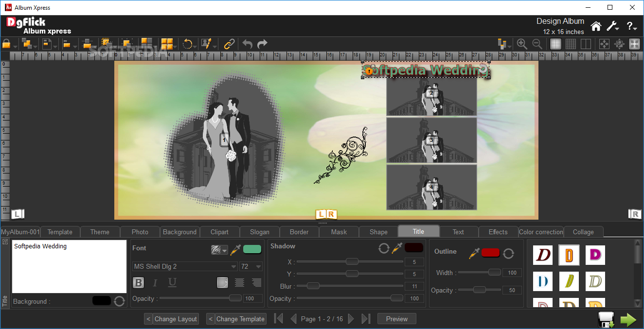Go to the Home screen icon

click(x=596, y=26)
